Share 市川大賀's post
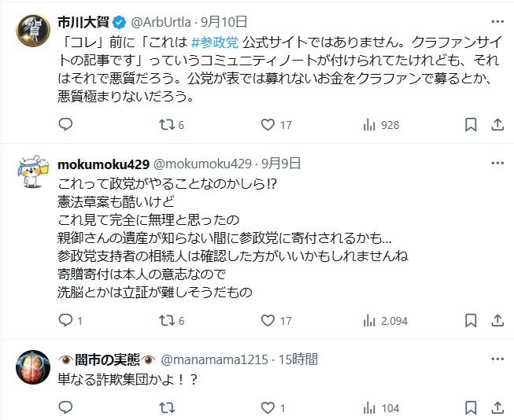The width and height of the screenshot is (514, 420). coord(497,125)
